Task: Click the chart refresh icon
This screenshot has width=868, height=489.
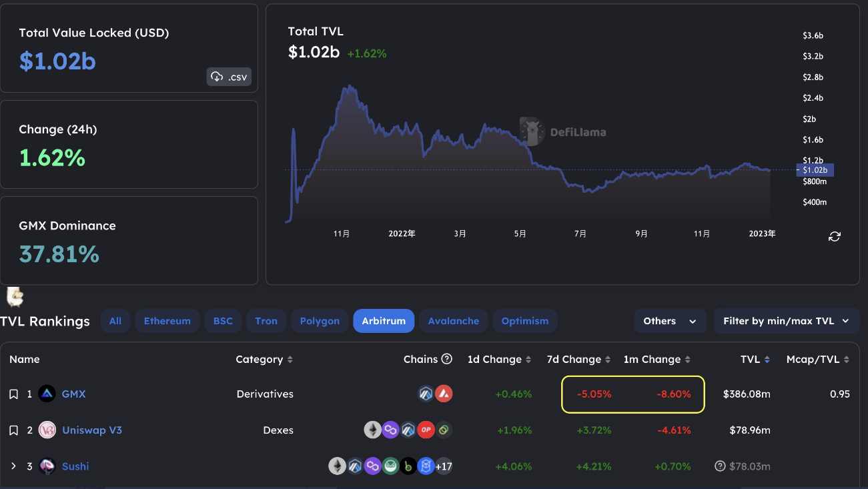Action: click(x=834, y=236)
